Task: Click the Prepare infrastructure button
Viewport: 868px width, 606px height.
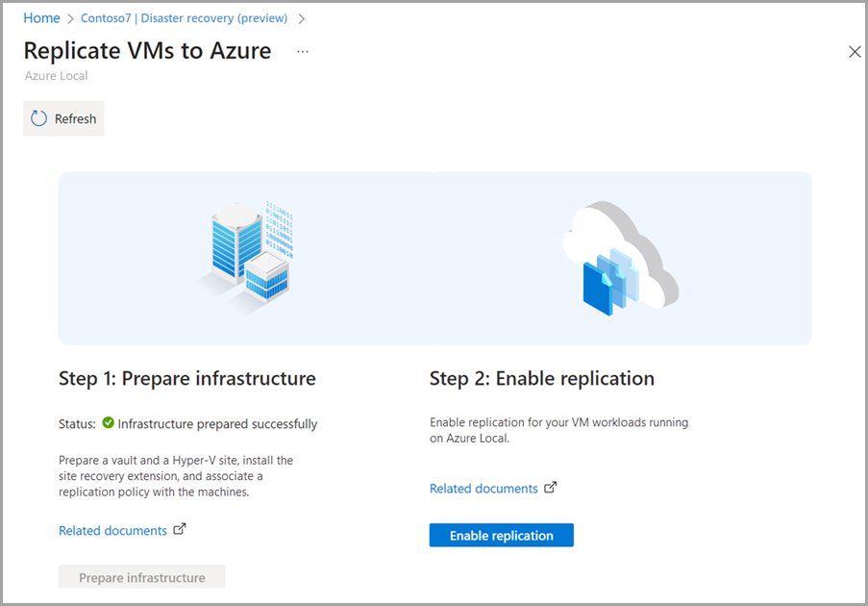Action: tap(141, 576)
